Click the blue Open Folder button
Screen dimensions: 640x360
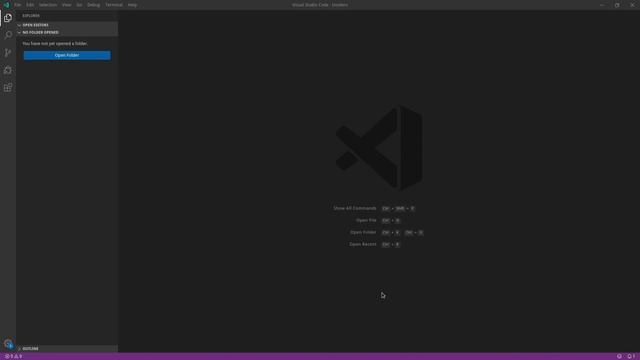(x=67, y=55)
